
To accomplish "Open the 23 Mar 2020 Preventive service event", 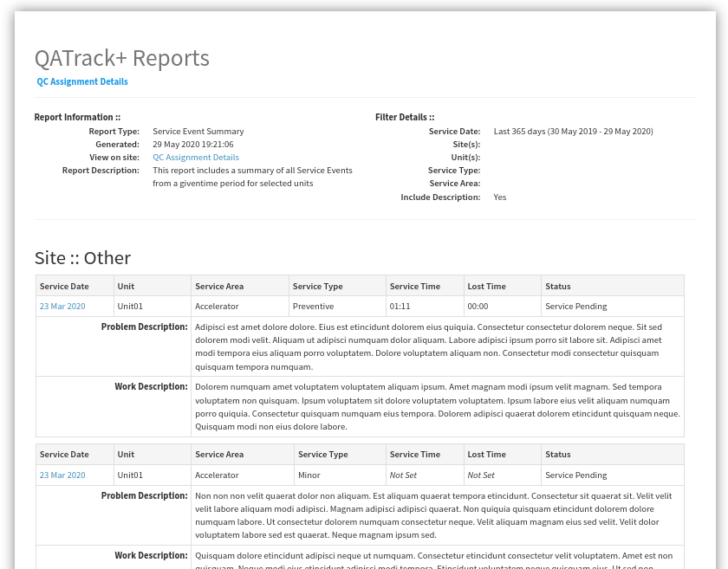I will pyautogui.click(x=62, y=307).
